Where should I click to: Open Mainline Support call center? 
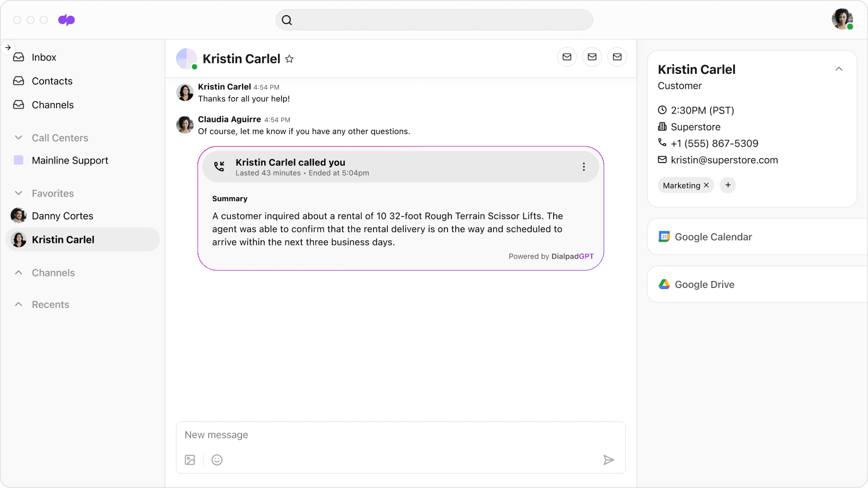tap(70, 160)
